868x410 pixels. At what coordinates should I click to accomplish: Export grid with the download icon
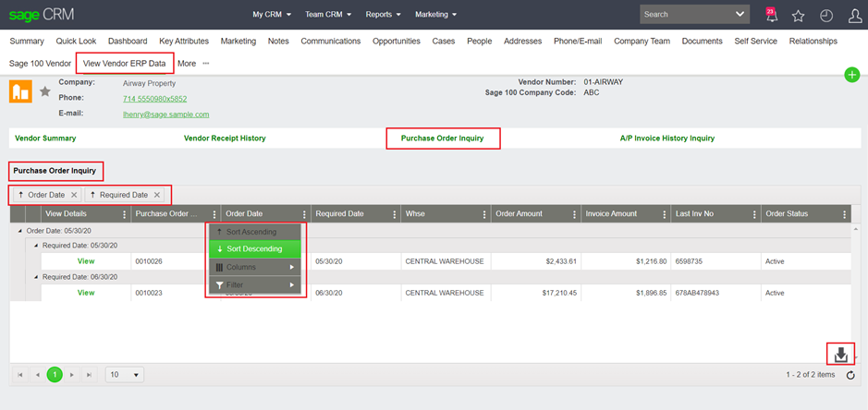(841, 354)
